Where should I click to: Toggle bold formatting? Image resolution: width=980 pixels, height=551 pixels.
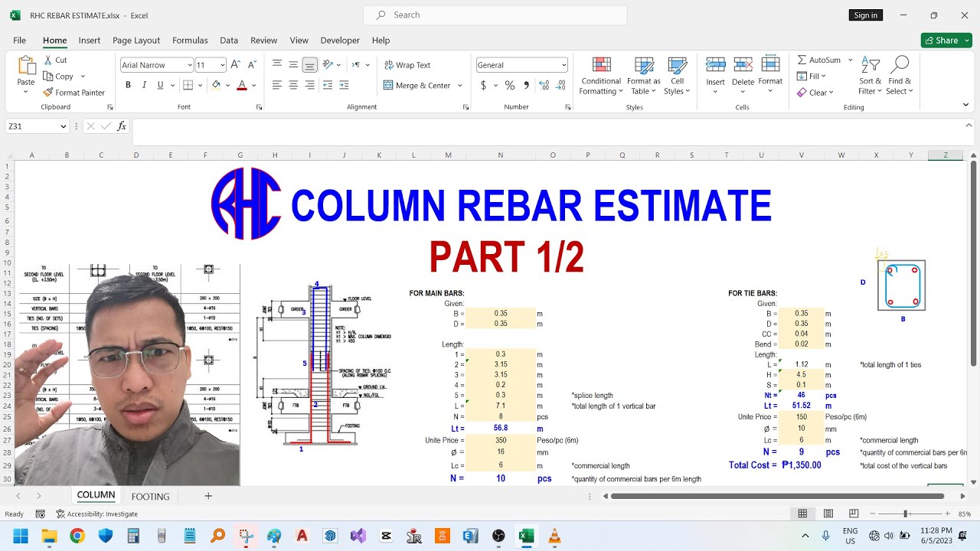coord(128,85)
